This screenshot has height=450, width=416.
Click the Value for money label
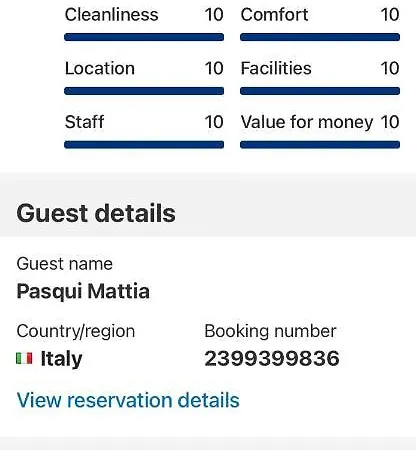pos(307,122)
